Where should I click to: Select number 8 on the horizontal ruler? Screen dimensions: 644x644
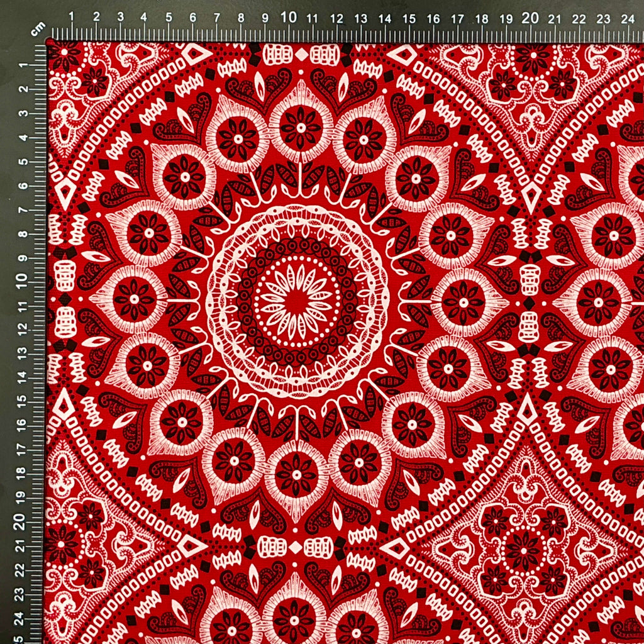click(241, 18)
